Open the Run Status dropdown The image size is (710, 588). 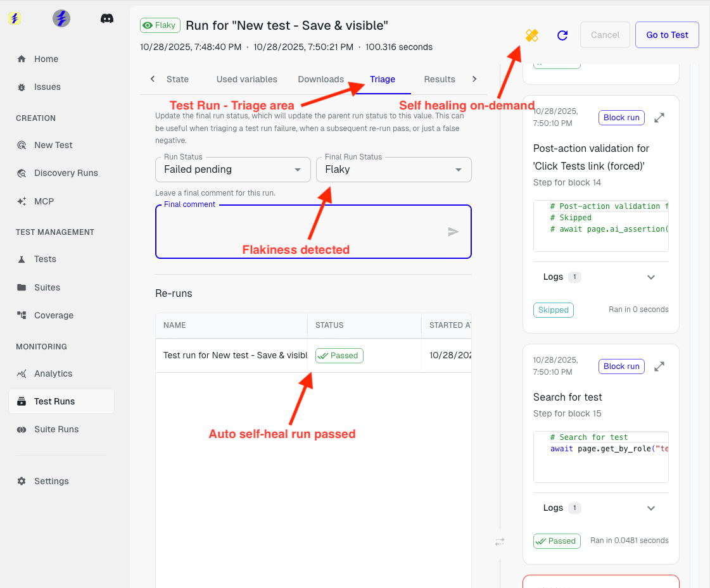232,170
